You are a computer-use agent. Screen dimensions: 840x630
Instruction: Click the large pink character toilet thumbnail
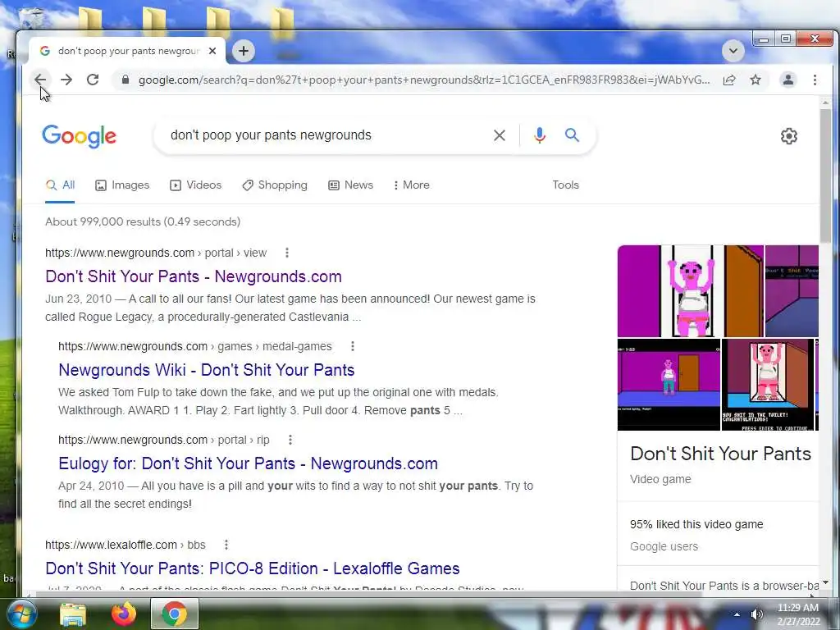pyautogui.click(x=691, y=291)
